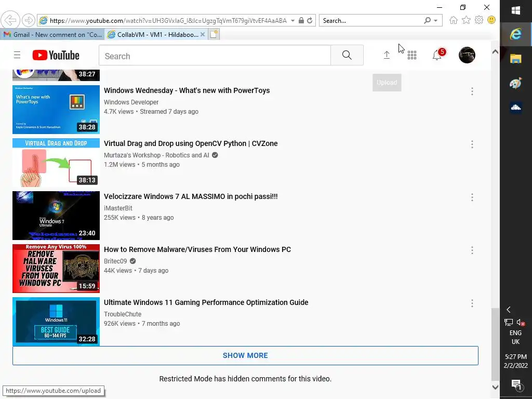Open Windows Start button
Image resolution: width=532 pixels, height=399 pixels.
(516, 10)
